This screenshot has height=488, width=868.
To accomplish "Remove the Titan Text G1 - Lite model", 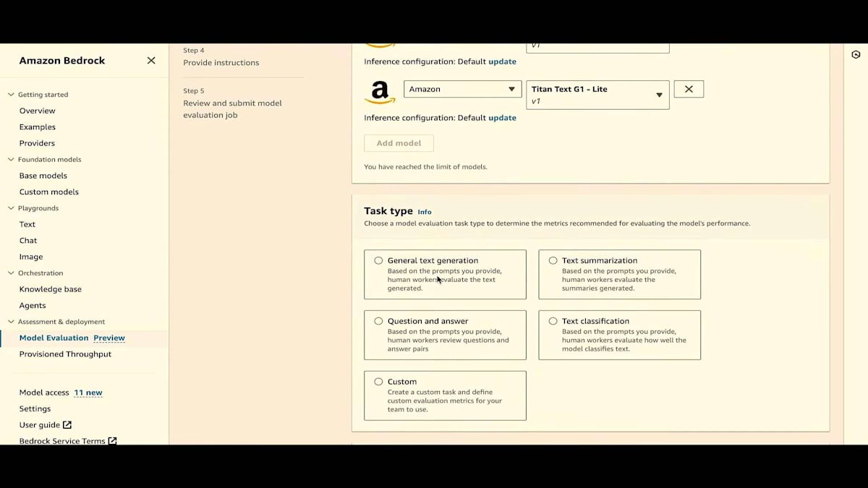I will tap(689, 89).
